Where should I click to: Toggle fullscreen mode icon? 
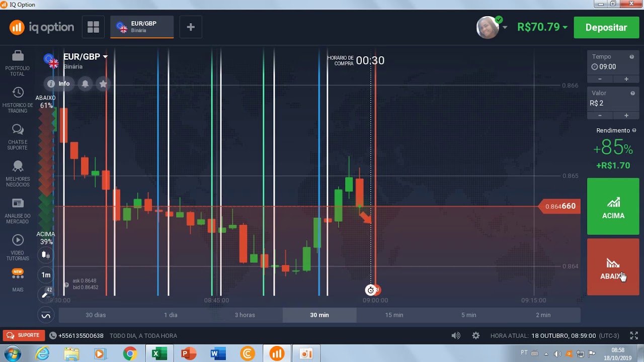(634, 335)
